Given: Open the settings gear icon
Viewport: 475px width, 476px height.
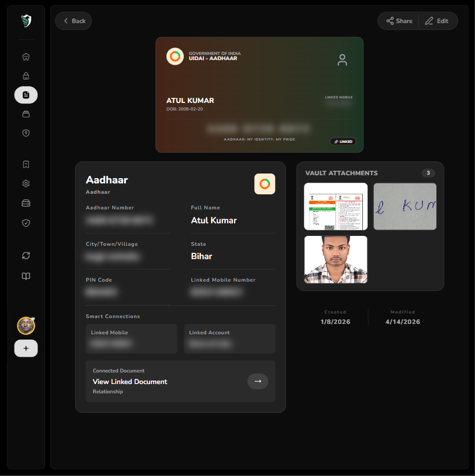Looking at the screenshot, I should [x=26, y=184].
